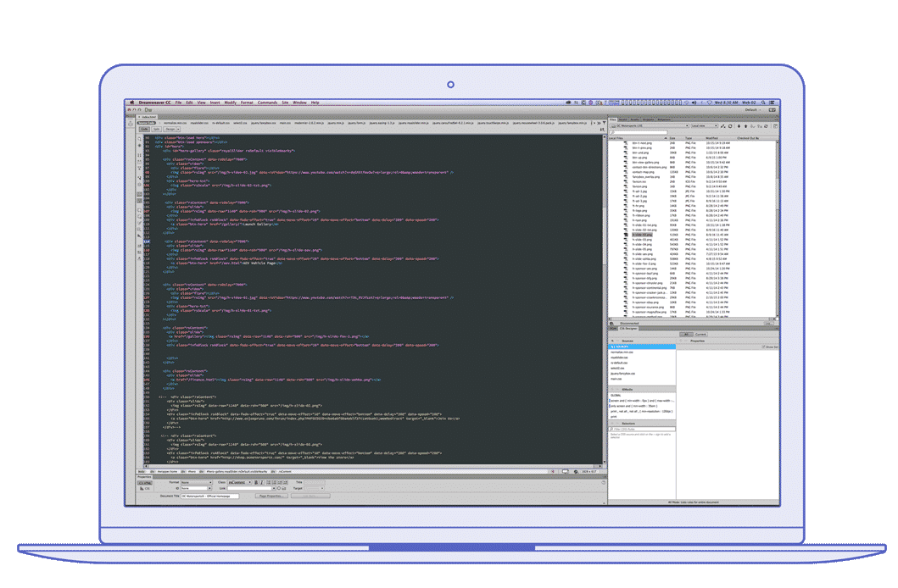This screenshot has height=588, width=898.
Task: Show more related files with the chevron
Action: click(x=599, y=122)
